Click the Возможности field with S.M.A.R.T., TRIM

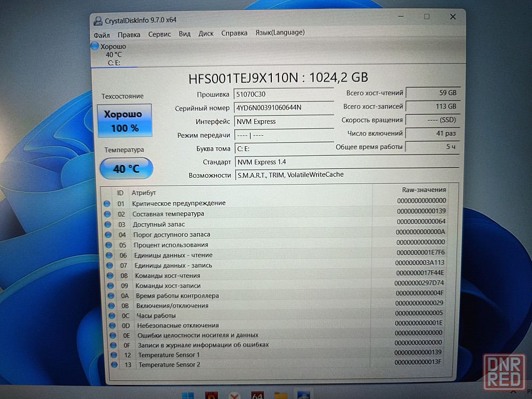point(347,174)
